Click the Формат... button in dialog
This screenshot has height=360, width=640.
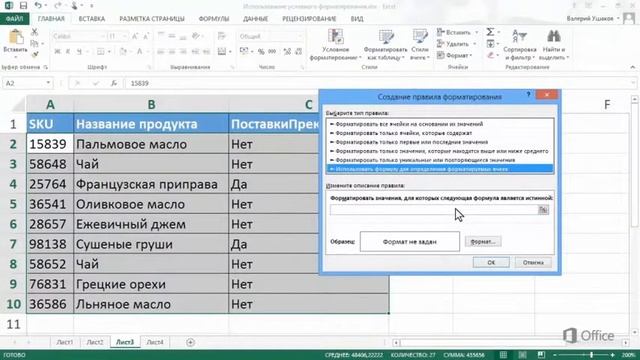(x=483, y=242)
